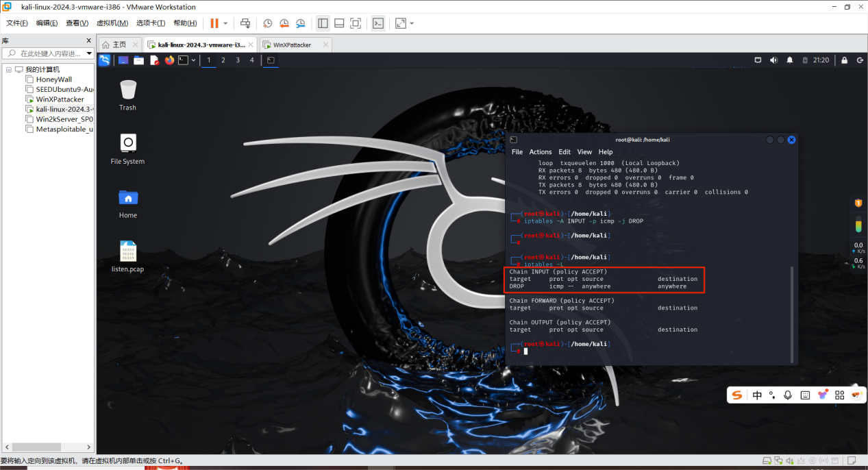
Task: Send Ctrl+Alt+Del to the virtual machine
Action: coord(245,23)
